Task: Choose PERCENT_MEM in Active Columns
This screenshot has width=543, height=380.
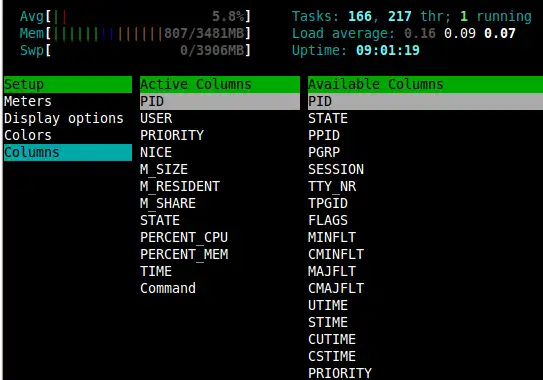Action: 184,255
